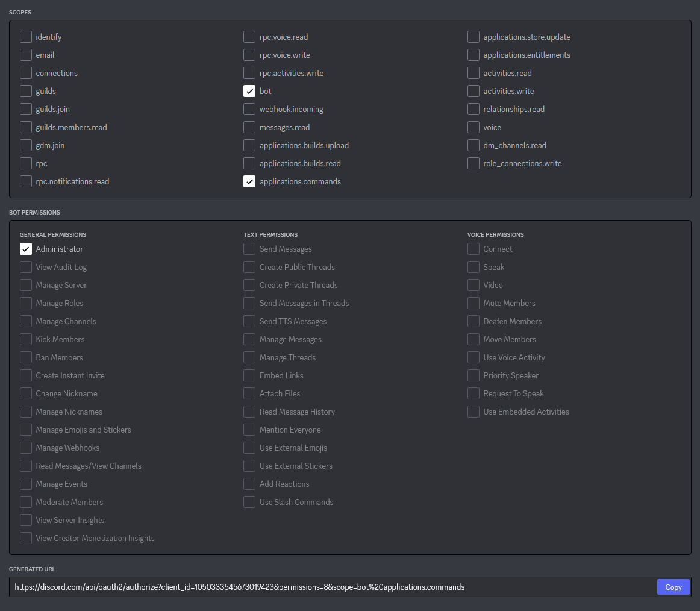This screenshot has width=700, height=611.
Task: Select the guilds.join scope
Action: [x=26, y=109]
